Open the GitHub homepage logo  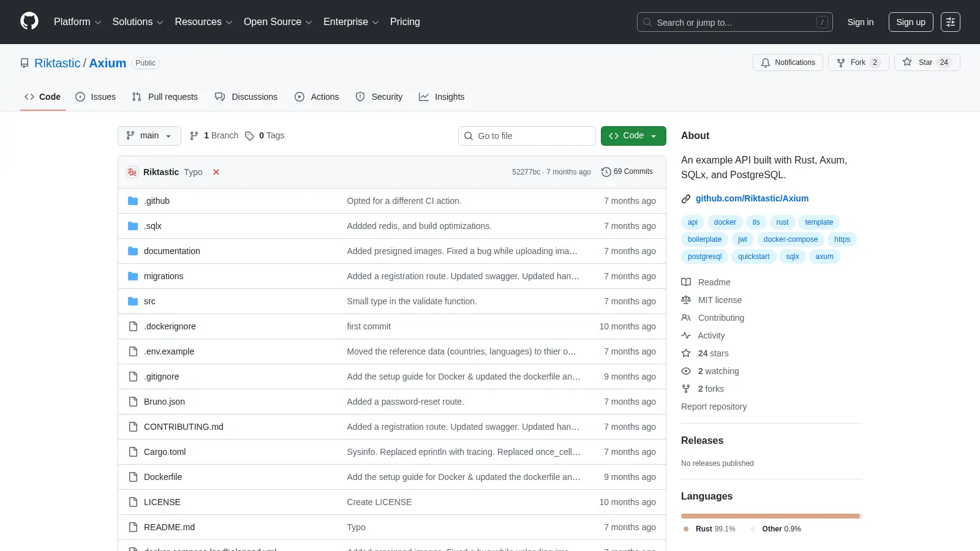[29, 21]
